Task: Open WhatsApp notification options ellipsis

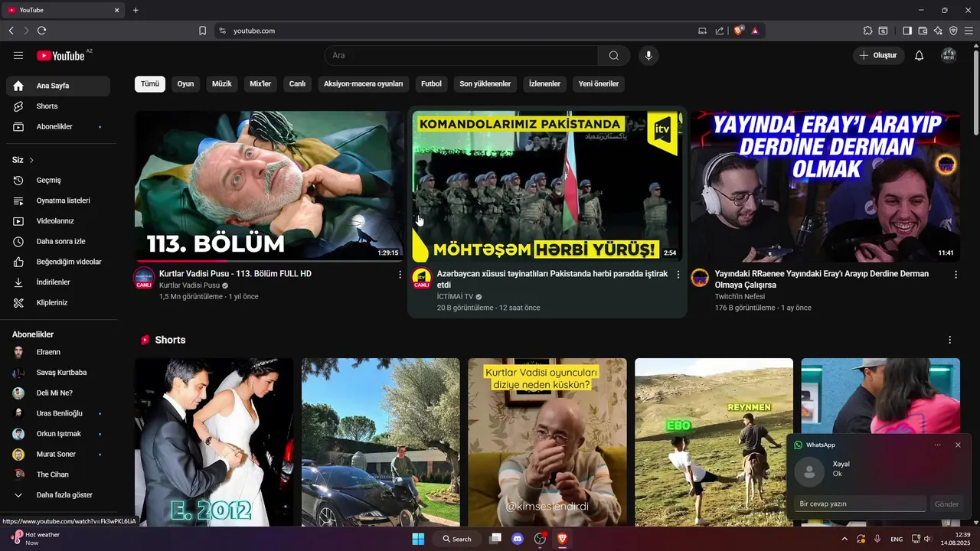Action: coord(938,445)
